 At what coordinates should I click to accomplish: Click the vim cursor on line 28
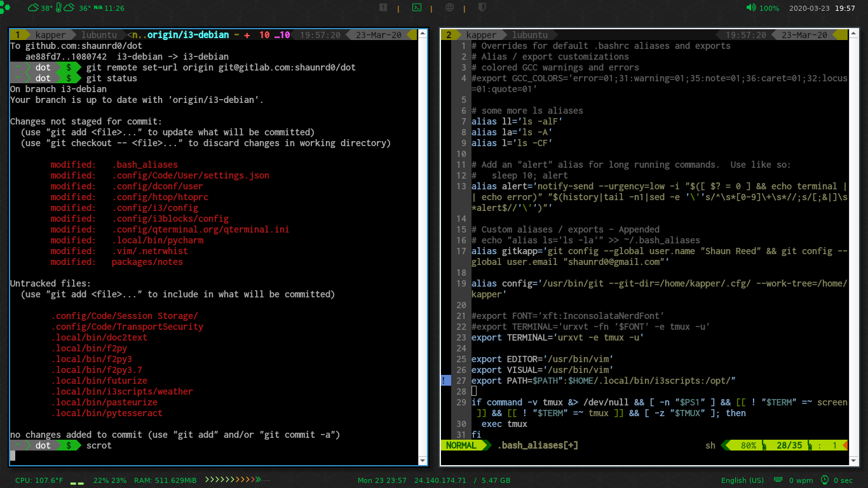[x=474, y=391]
